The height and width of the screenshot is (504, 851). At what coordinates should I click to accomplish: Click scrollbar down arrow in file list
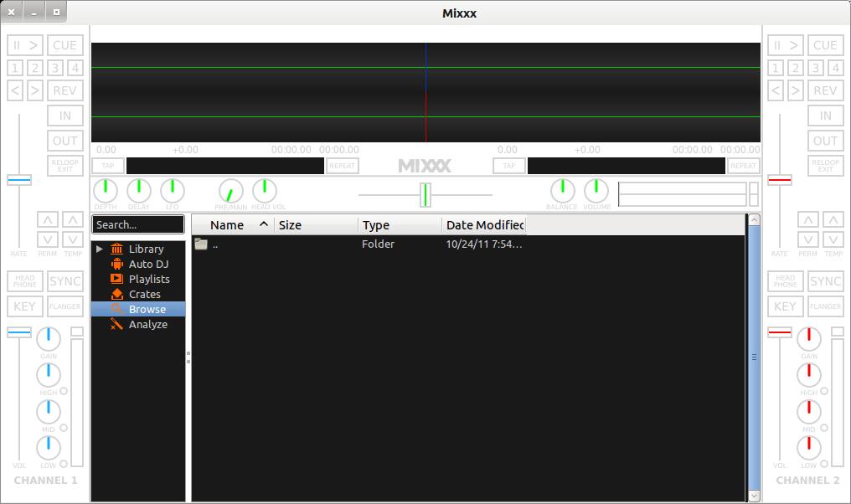(754, 496)
